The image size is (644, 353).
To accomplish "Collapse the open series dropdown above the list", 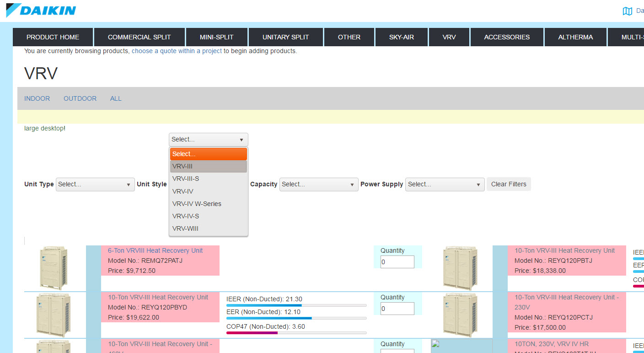I will click(209, 140).
